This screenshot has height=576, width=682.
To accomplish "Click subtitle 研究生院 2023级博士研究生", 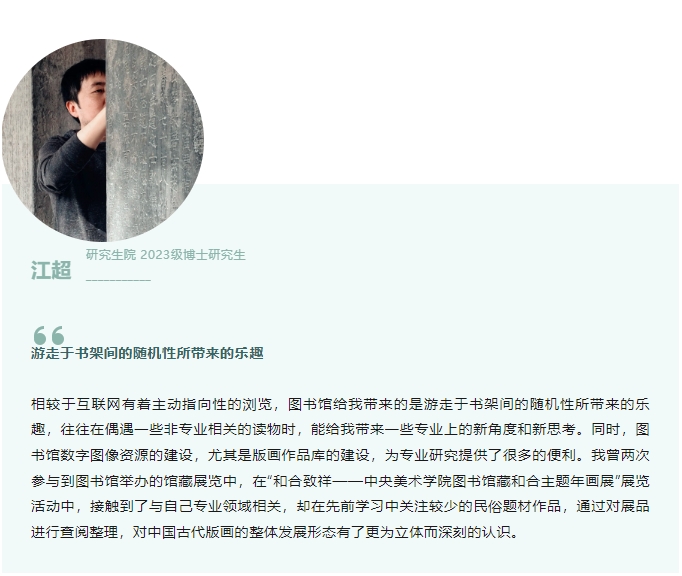I will 166,255.
